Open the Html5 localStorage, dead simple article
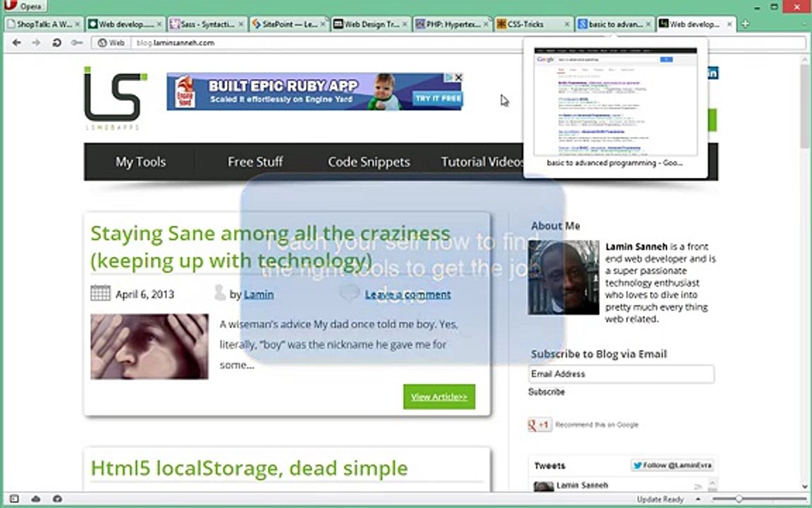This screenshot has width=812, height=508. point(249,468)
